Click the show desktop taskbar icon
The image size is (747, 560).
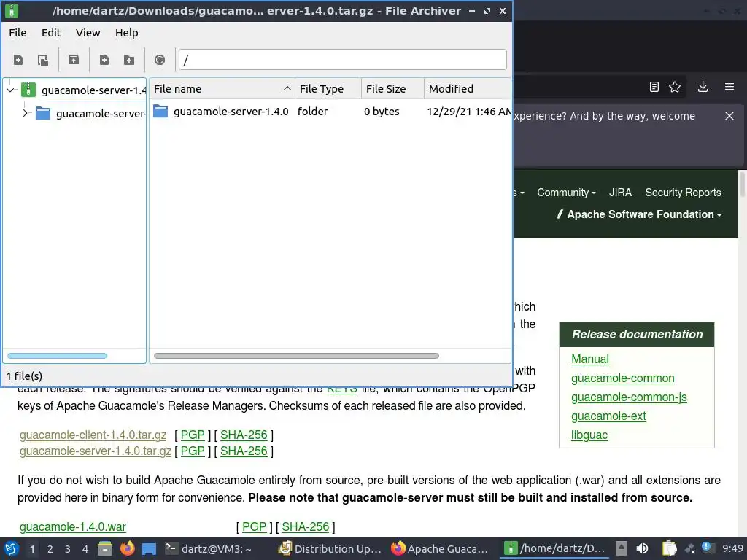click(x=149, y=548)
